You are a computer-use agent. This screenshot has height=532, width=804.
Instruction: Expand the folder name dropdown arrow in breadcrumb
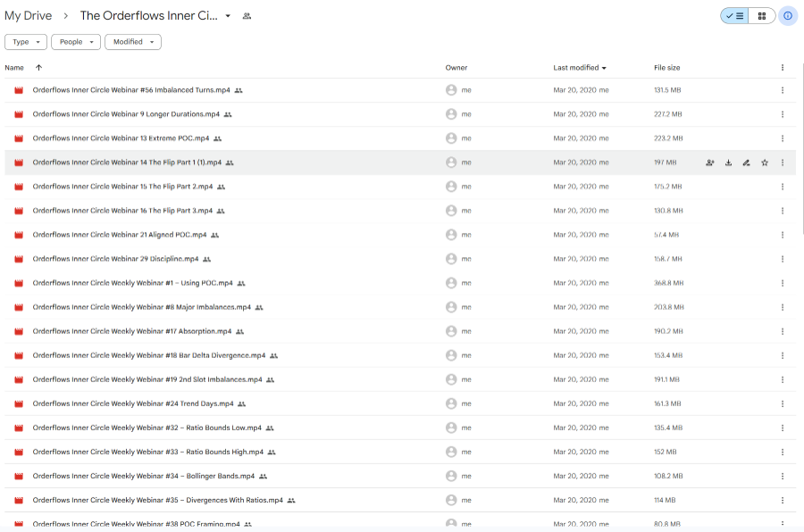click(228, 16)
